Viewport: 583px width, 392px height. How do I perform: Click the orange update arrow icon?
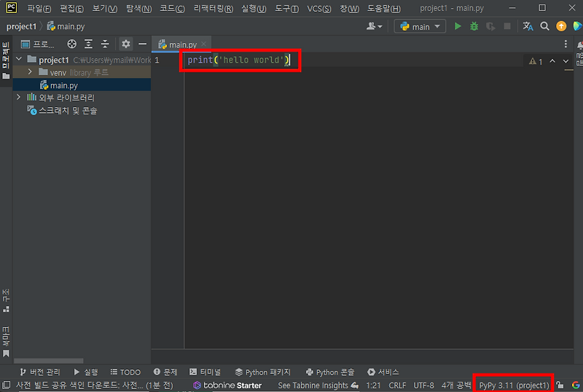click(561, 26)
